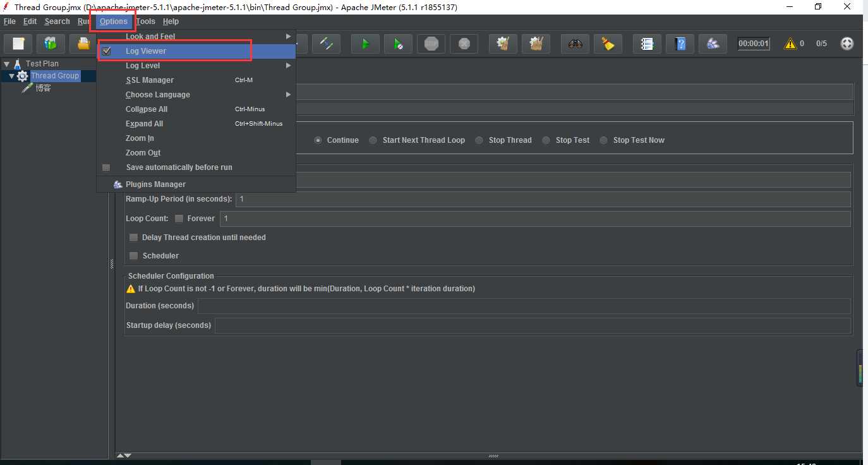Choose SSL Manager from Options menu
868x465 pixels.
(x=196, y=80)
